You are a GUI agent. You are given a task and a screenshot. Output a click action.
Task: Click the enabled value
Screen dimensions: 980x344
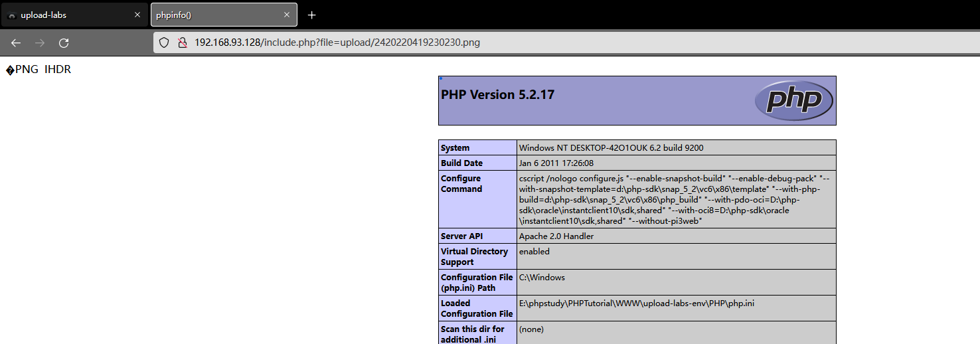click(534, 251)
